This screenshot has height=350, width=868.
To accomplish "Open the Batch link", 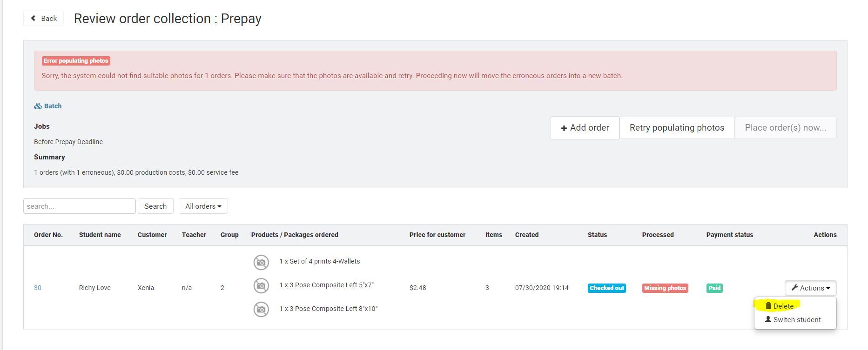I will click(x=53, y=106).
